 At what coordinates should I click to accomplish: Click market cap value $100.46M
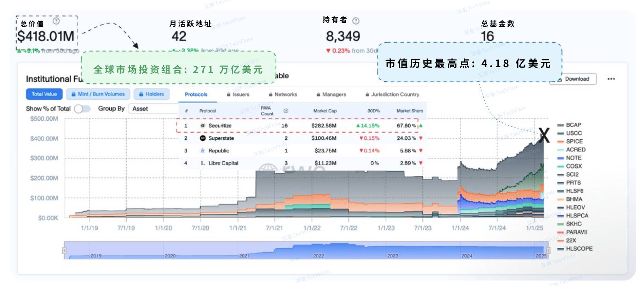[x=324, y=138]
